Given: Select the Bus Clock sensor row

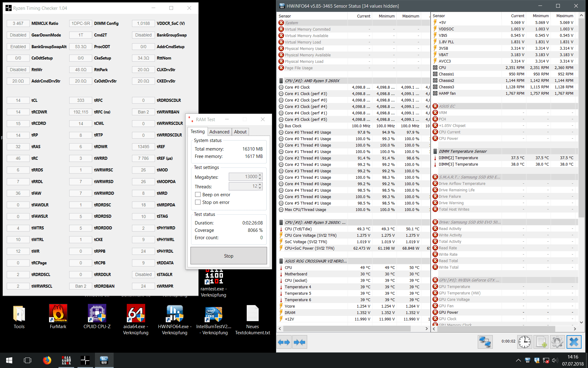Looking at the screenshot, I should (354, 126).
